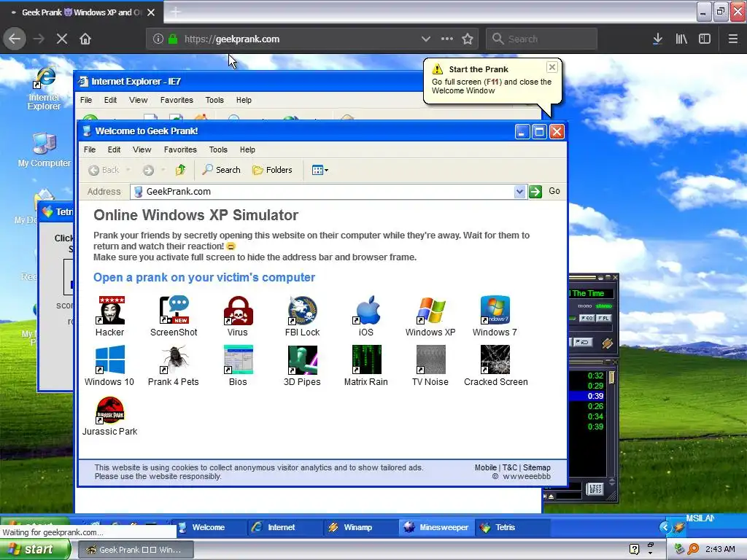The height and width of the screenshot is (560, 747).
Task: Open Favorites menu in Internet Explorer IE7 window
Action: coord(177,100)
